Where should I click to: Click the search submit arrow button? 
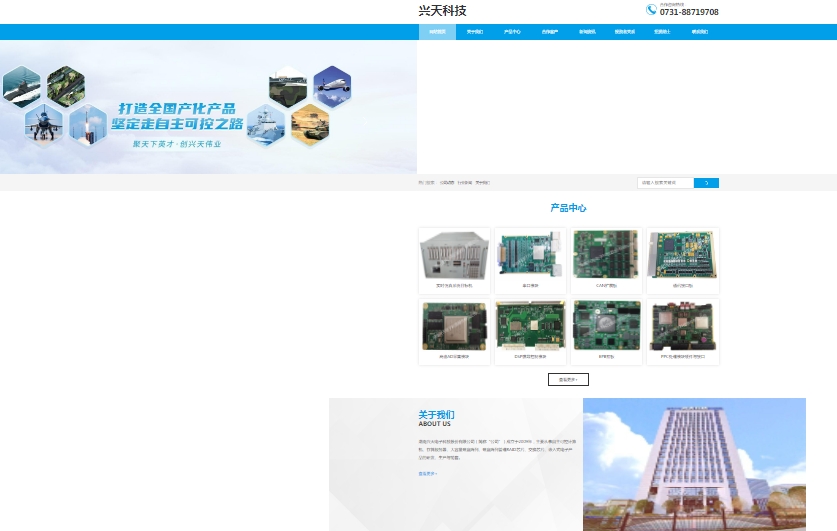pyautogui.click(x=706, y=183)
